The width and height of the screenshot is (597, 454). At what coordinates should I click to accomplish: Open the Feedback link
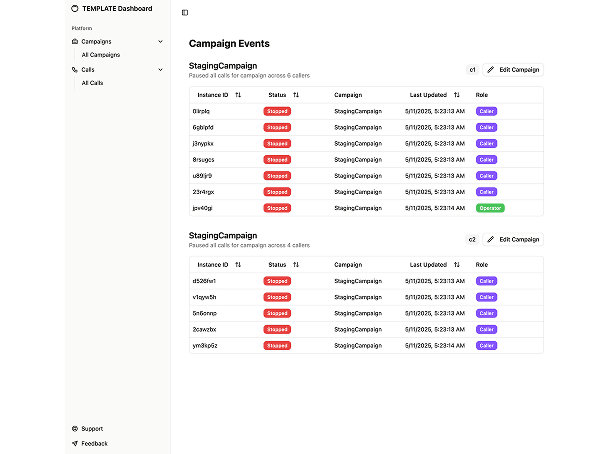coord(90,444)
